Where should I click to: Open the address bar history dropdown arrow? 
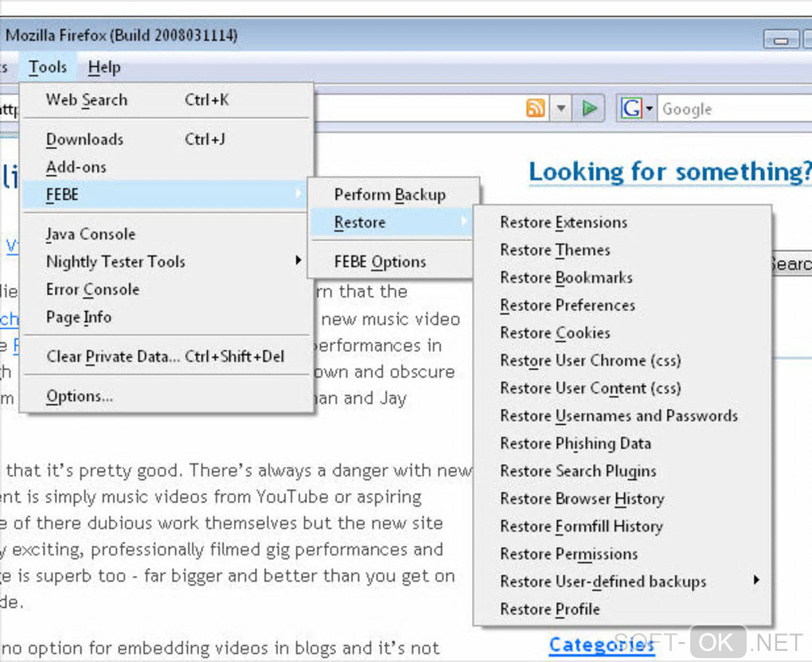point(561,108)
